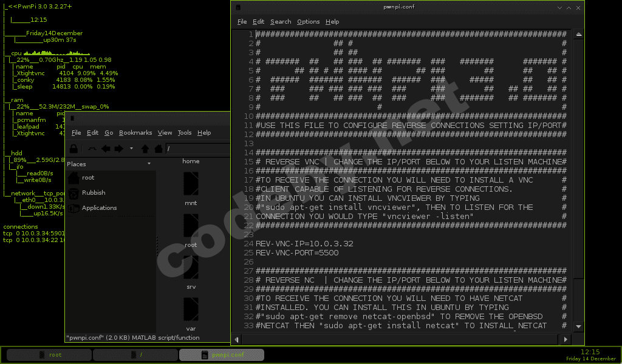The width and height of the screenshot is (622, 364).
Task: Go forward with the right arrow in file manager
Action: [x=118, y=149]
